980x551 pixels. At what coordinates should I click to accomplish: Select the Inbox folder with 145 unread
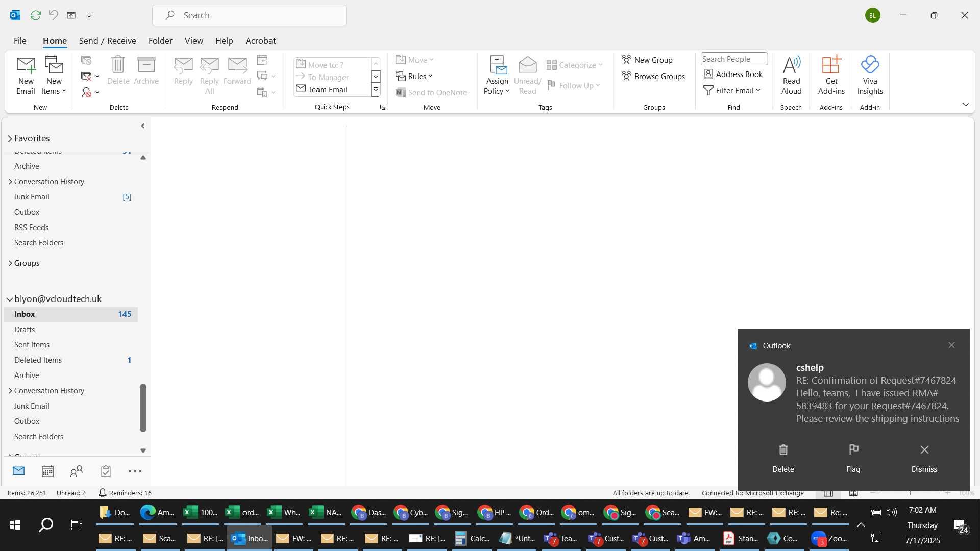(x=71, y=314)
